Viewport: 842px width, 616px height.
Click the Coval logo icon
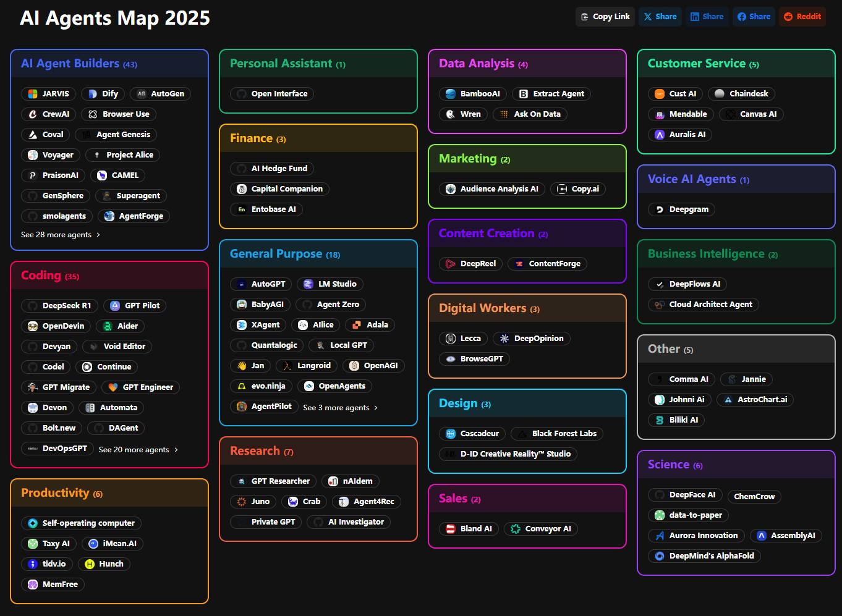33,135
